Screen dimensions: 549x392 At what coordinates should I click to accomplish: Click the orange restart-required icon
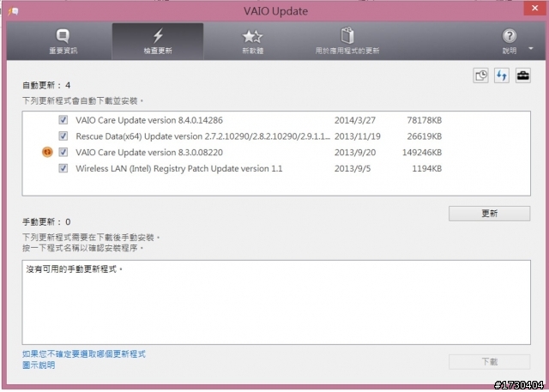tap(47, 152)
